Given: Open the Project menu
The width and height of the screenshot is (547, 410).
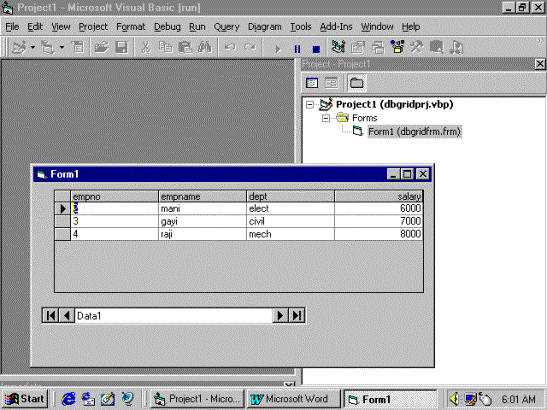Looking at the screenshot, I should tap(93, 27).
